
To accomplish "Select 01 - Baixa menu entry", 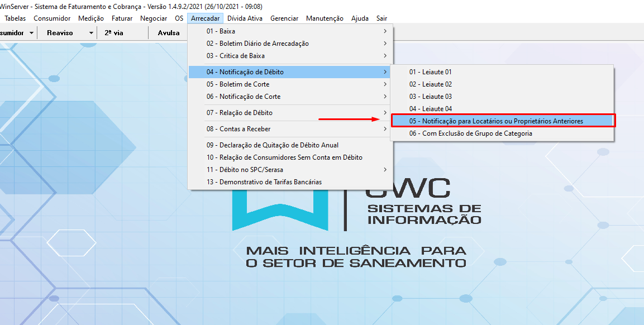I will pyautogui.click(x=290, y=31).
